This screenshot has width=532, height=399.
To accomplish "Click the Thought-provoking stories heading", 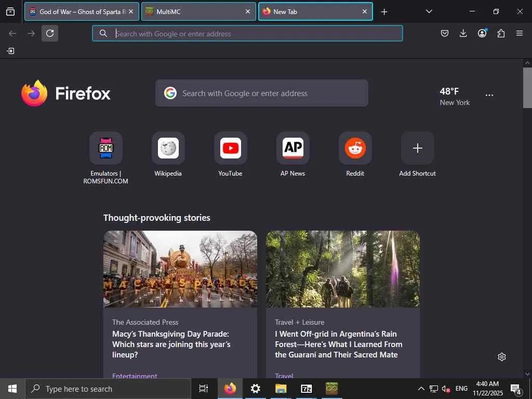I will coord(157,218).
